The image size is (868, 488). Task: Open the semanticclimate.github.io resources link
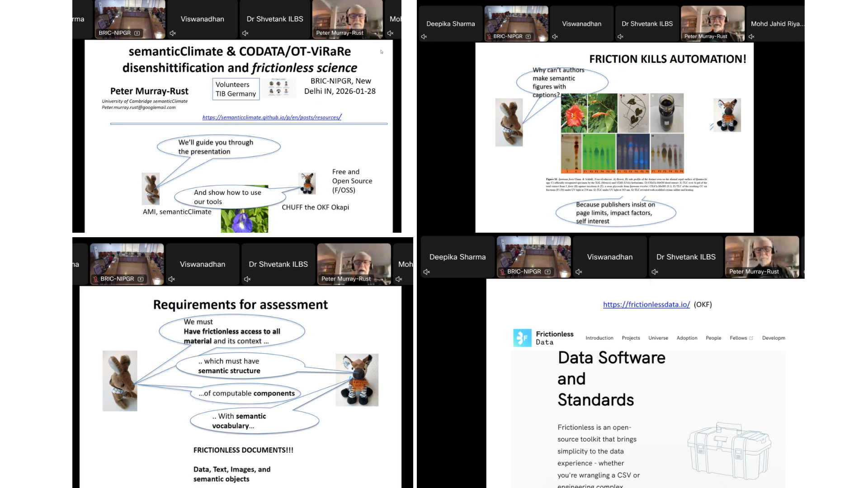(272, 117)
